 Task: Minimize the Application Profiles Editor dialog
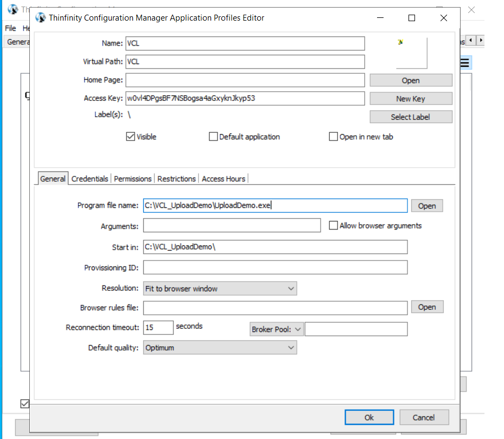pyautogui.click(x=380, y=18)
